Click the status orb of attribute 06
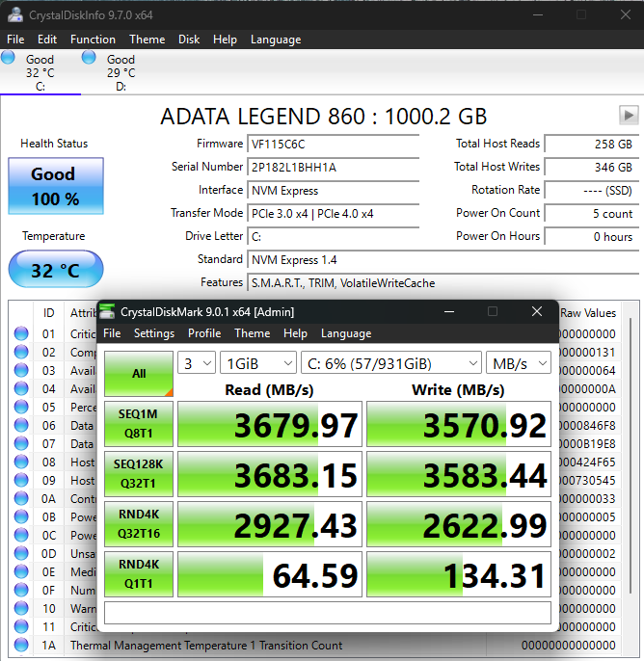The height and width of the screenshot is (661, 644). (21, 425)
